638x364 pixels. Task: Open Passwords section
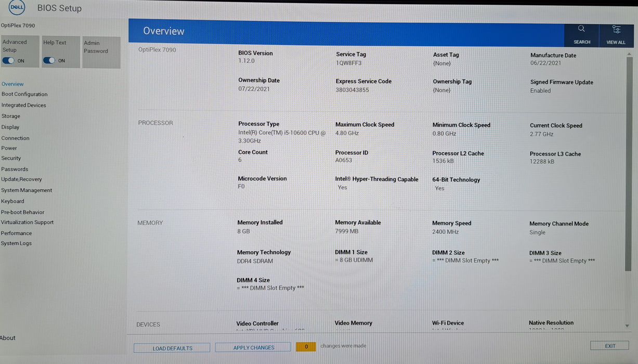[15, 169]
